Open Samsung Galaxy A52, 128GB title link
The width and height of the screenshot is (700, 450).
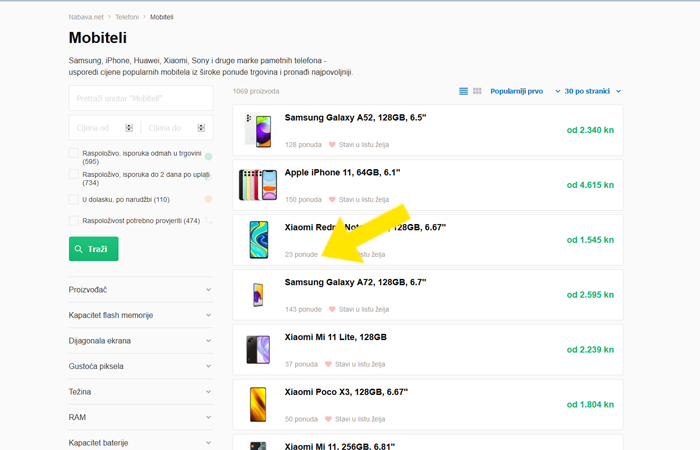tap(355, 117)
